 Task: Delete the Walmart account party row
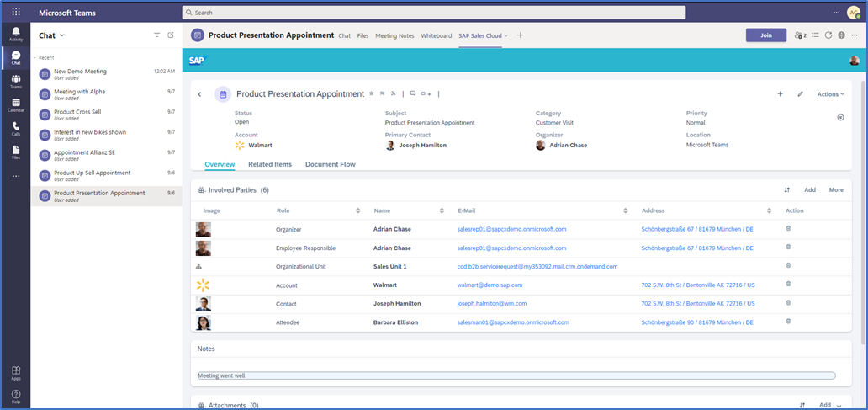pyautogui.click(x=788, y=284)
